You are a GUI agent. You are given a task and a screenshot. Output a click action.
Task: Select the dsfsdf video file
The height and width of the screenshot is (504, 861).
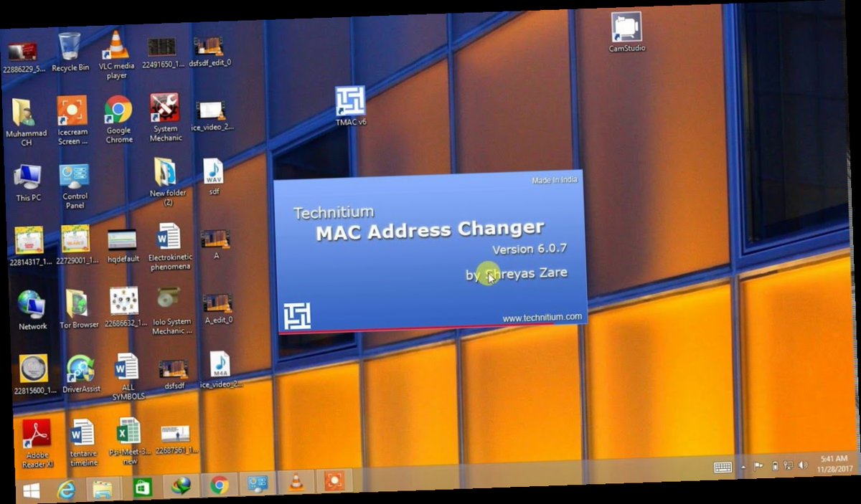click(174, 376)
